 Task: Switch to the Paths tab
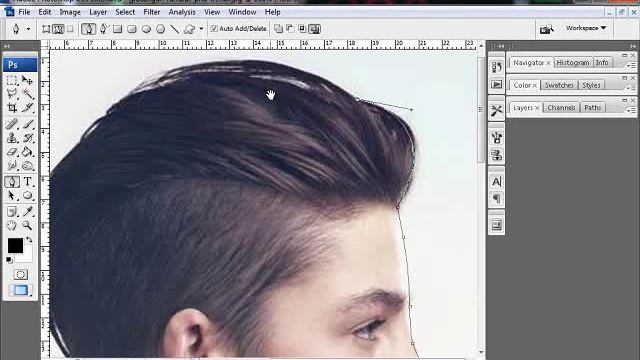[593, 108]
